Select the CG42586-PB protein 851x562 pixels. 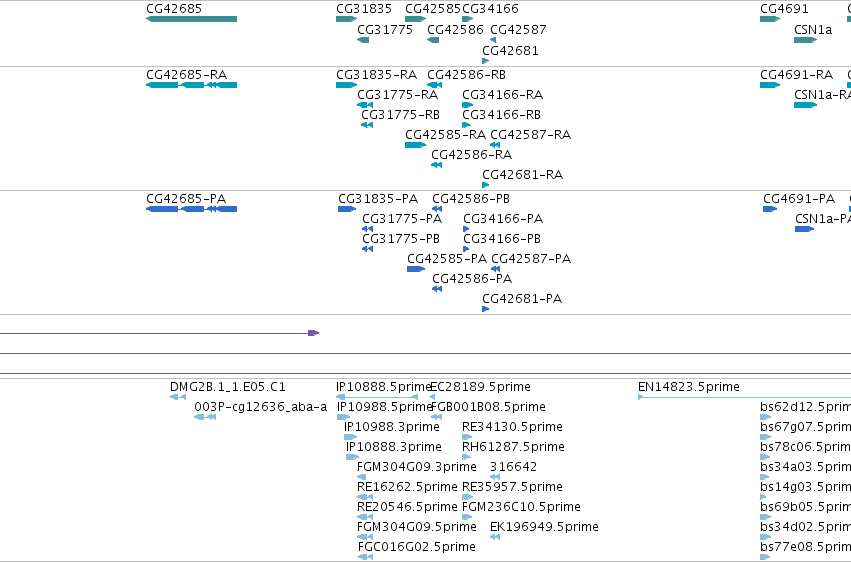[437, 209]
